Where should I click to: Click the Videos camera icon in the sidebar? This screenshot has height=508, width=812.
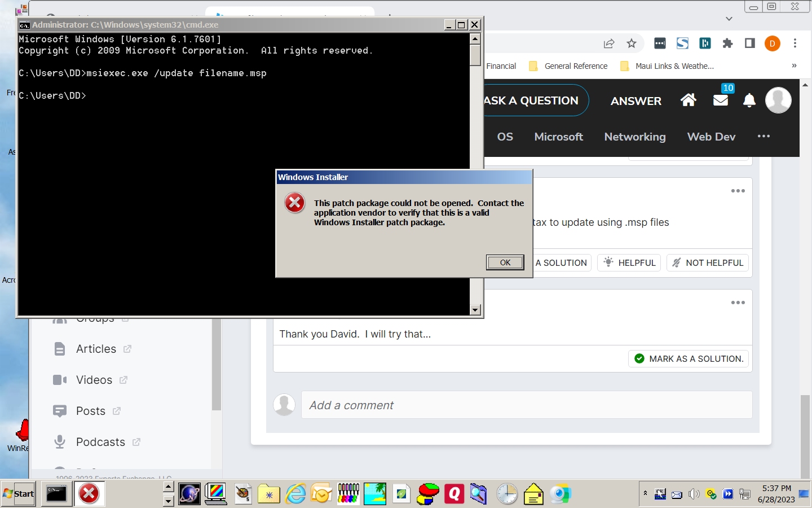point(60,380)
